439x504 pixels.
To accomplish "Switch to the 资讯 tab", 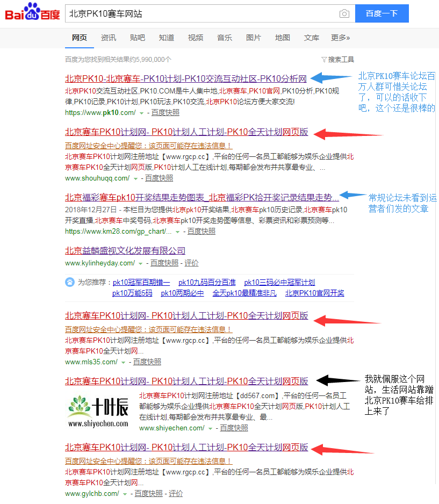I will click(x=109, y=38).
